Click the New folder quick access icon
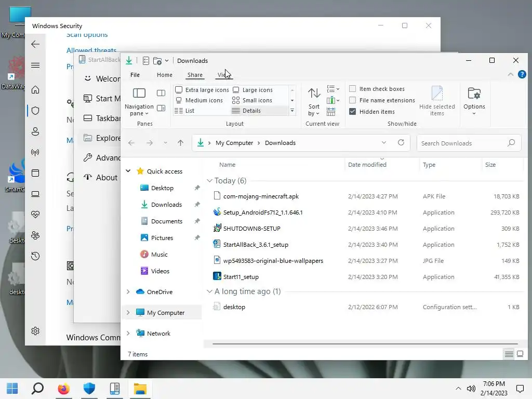The width and height of the screenshot is (532, 399). click(157, 61)
